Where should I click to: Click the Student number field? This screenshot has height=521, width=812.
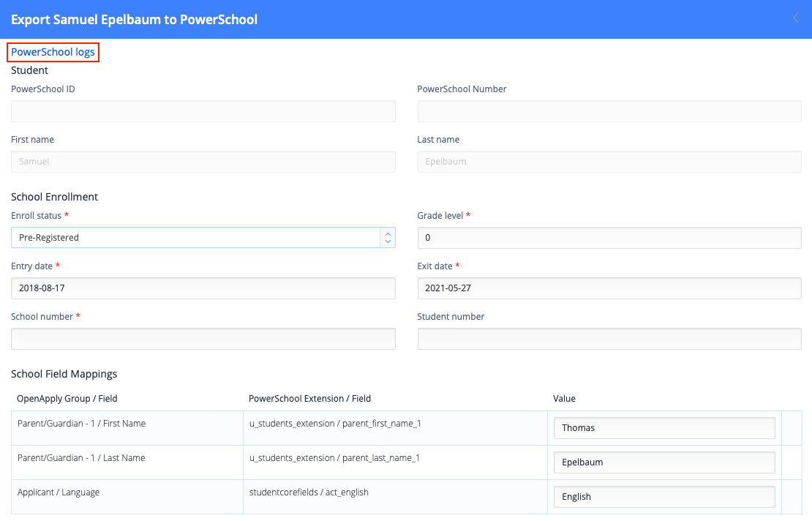click(609, 339)
